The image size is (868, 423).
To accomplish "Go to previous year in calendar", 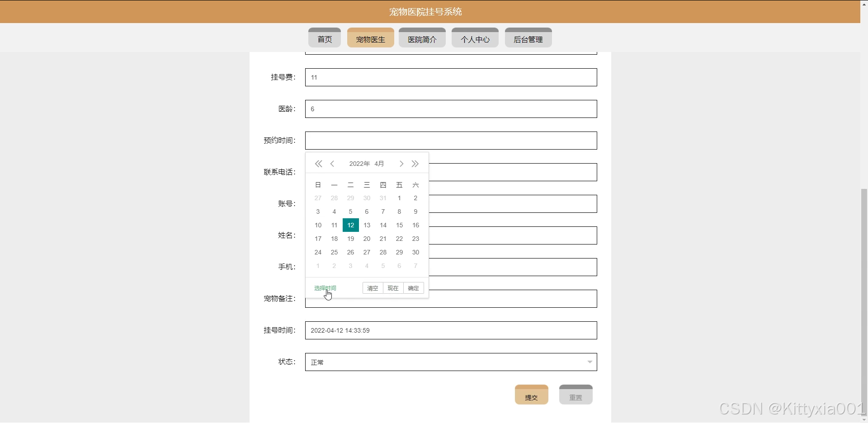I will 318,164.
